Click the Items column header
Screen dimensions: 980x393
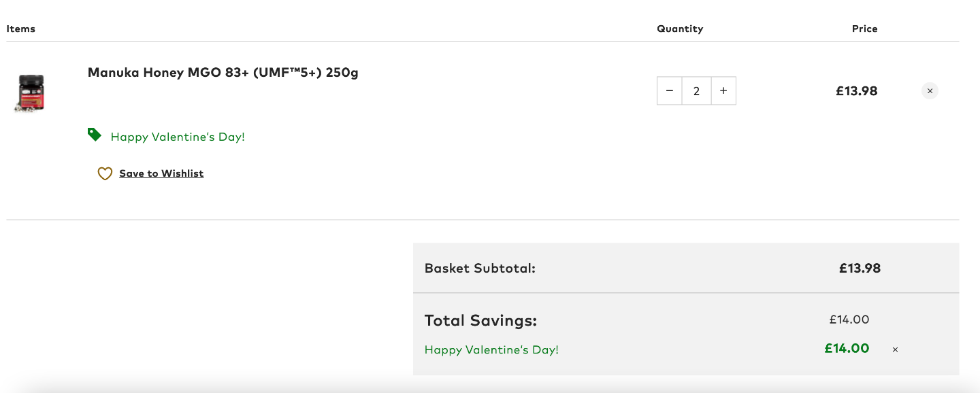point(21,29)
